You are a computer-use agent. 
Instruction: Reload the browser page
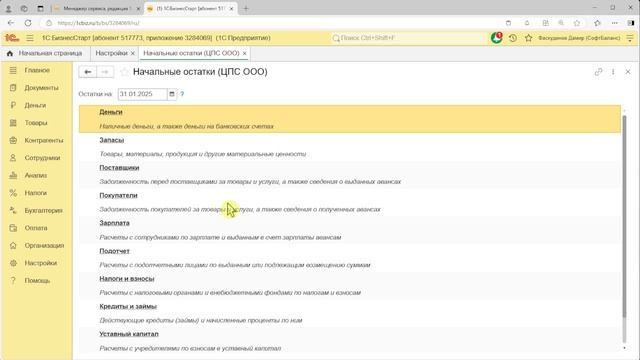tap(28, 23)
